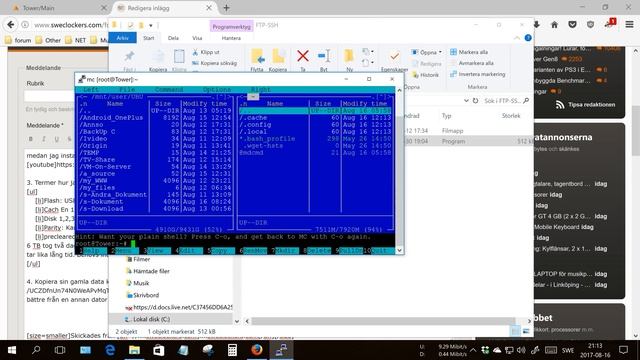Screen dimensions: 640x360
Task: Click the Ny mapp folder icon
Action: click(349, 56)
